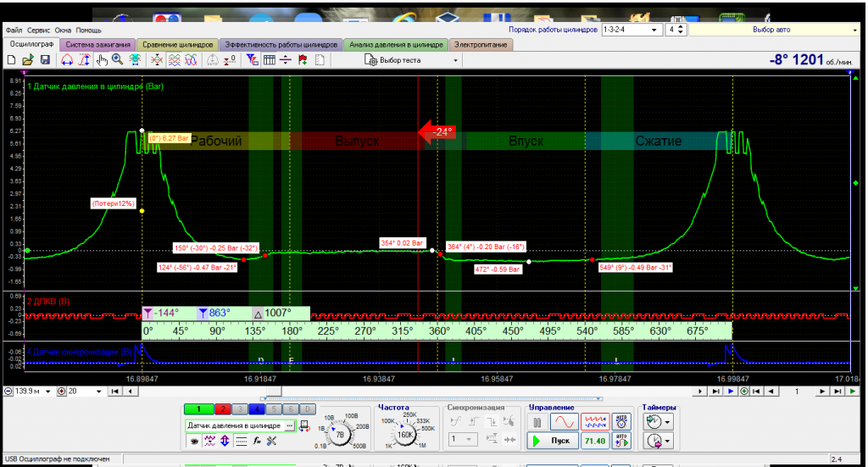
Task: Click the vertical compress waveform icon
Action: tap(157, 60)
